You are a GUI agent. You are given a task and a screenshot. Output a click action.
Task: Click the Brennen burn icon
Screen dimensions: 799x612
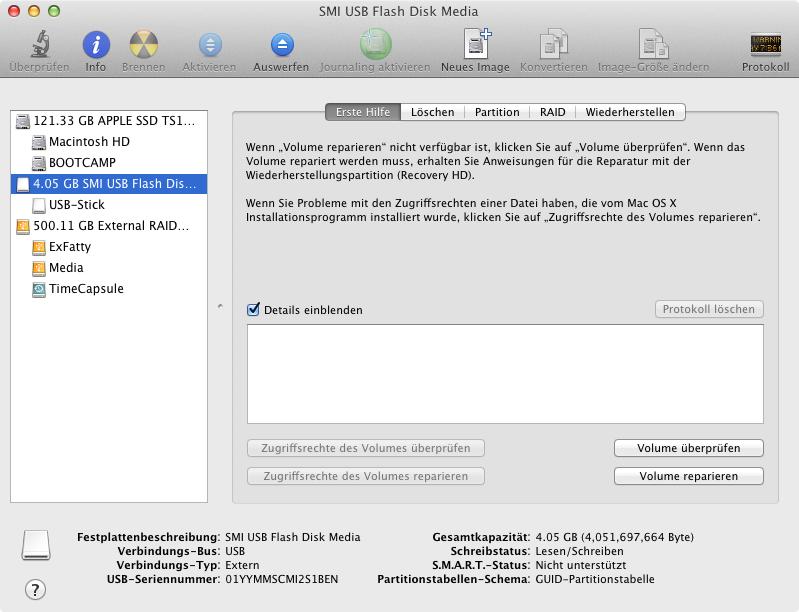point(144,44)
